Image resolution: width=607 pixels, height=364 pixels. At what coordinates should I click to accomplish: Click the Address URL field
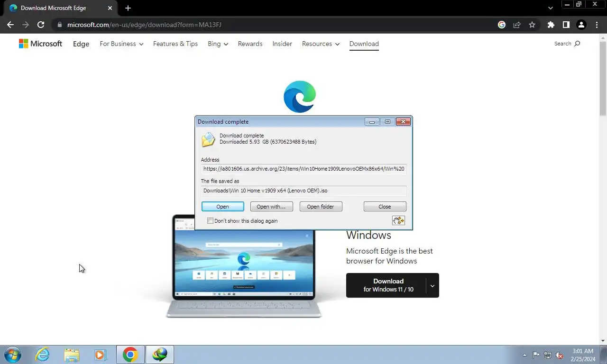(303, 169)
